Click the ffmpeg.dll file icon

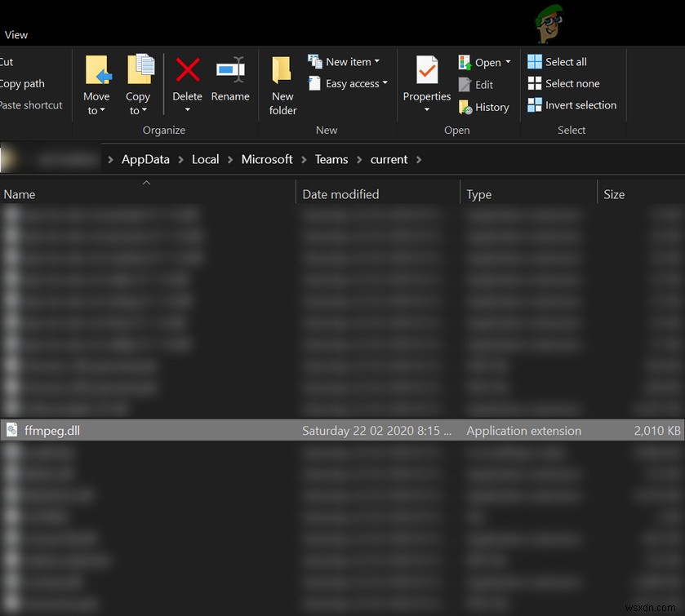[11, 430]
